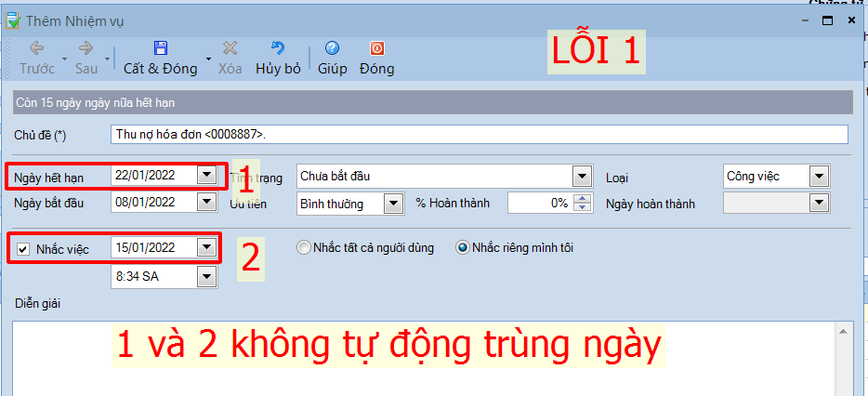Image resolution: width=868 pixels, height=396 pixels.
Task: Expand the Tình trạng Chưa bắt đầu dropdown
Action: 581,178
